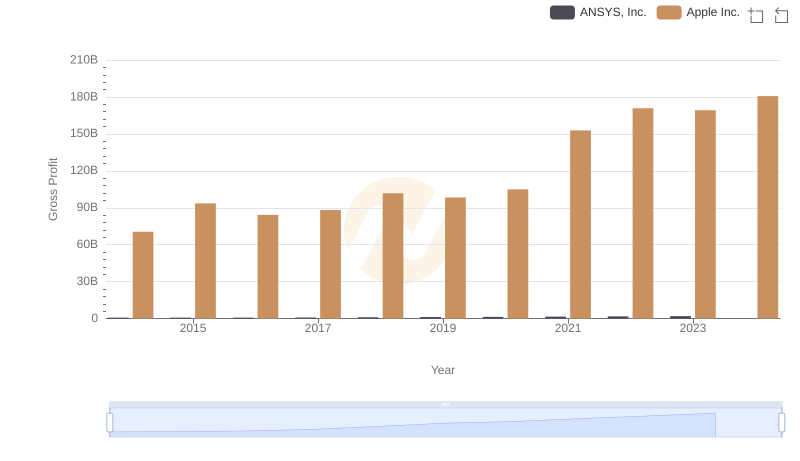Viewport: 800px width, 461px height.
Task: Click the zoom area select icon
Action: tap(756, 15)
